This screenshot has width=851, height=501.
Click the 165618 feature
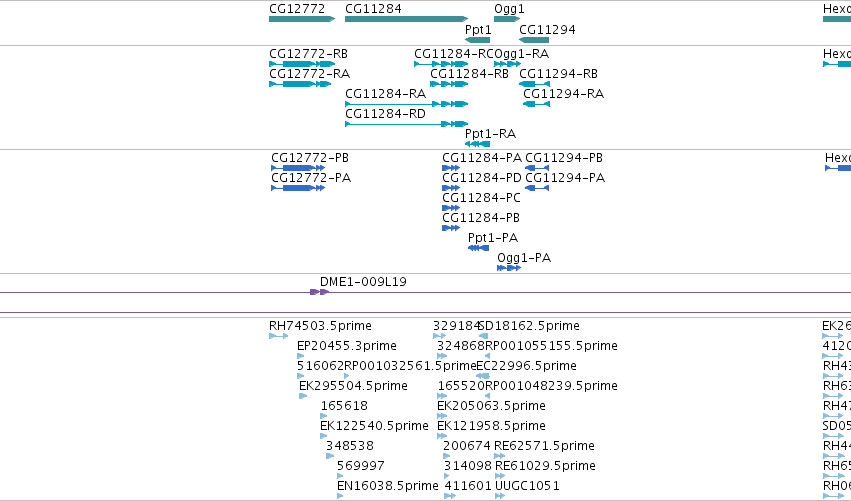click(324, 417)
